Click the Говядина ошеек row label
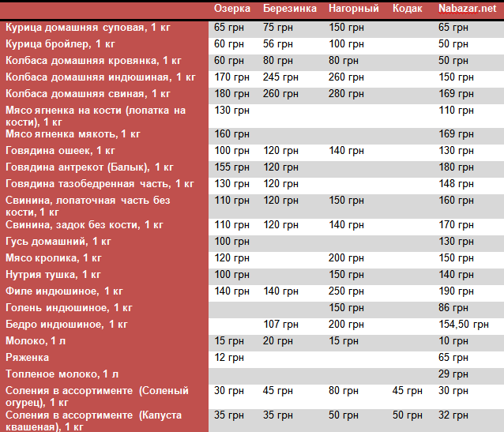Viewport: 504px width, 432px height. click(60, 150)
